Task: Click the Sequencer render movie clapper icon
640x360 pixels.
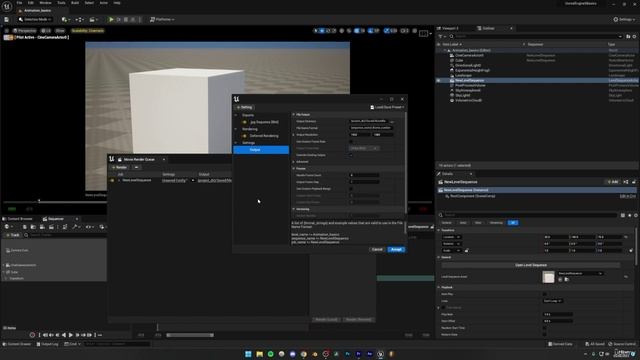Action: (51, 227)
